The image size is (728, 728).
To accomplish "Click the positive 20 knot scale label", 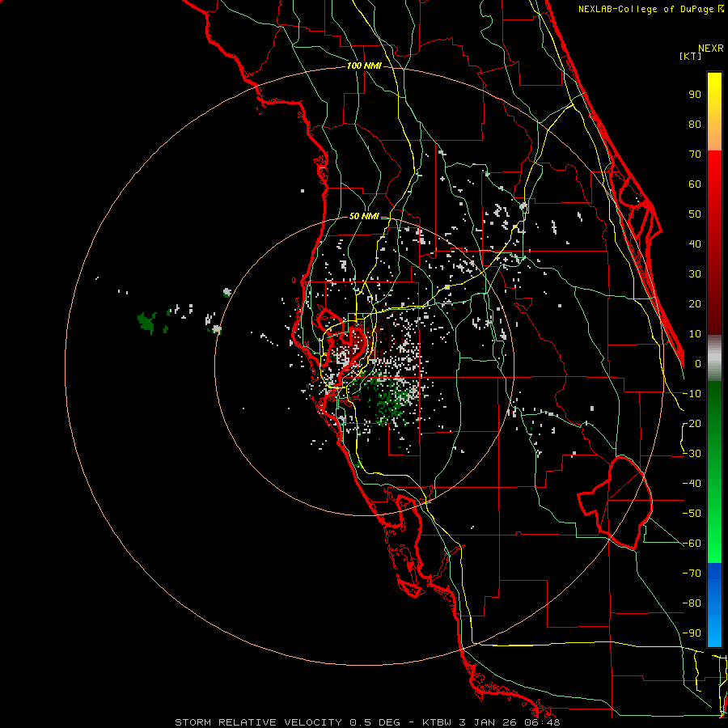I will (x=695, y=303).
